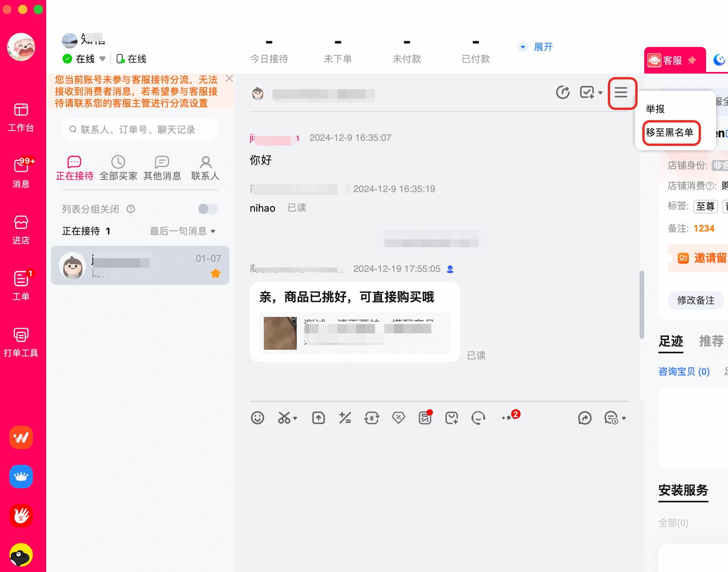Click the 咨询宝贝 (0) link
The width and height of the screenshot is (728, 572).
tap(684, 371)
